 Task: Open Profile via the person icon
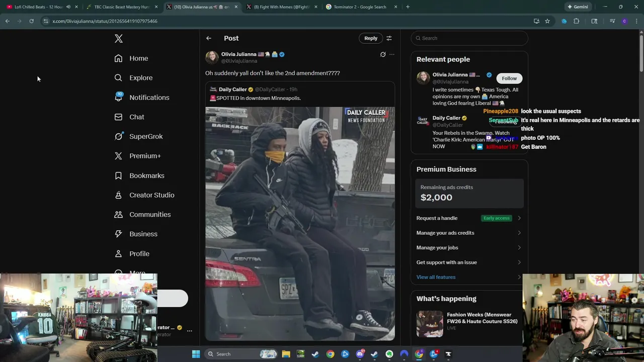tap(118, 254)
